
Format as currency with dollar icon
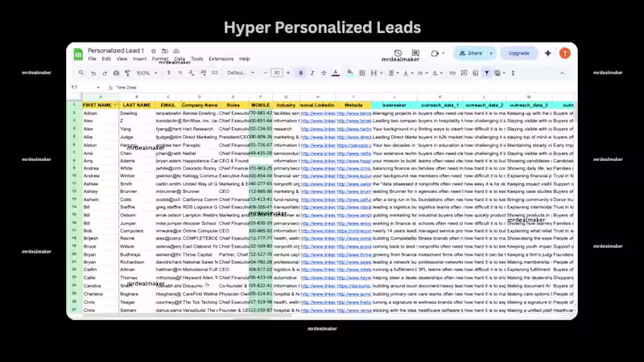click(169, 72)
